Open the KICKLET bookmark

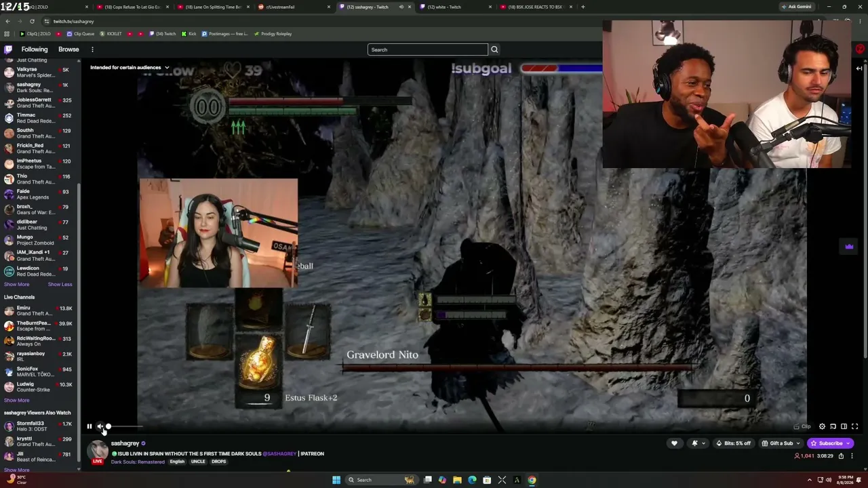click(x=111, y=34)
